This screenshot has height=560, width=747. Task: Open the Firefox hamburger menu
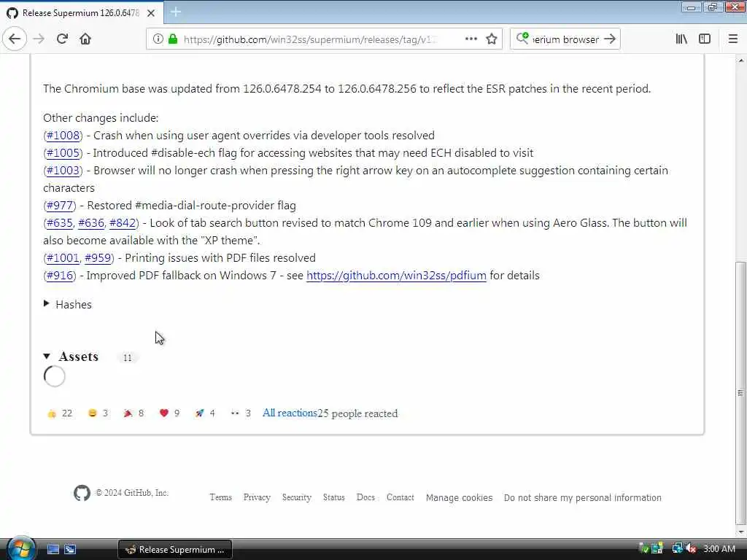tap(732, 39)
